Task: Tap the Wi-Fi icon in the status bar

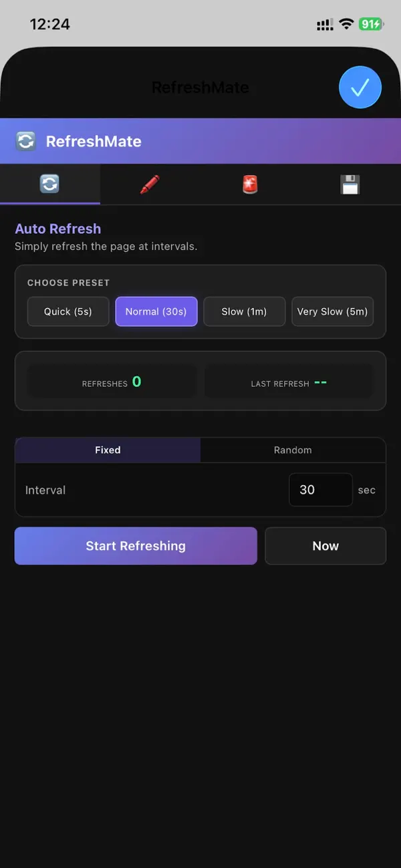Action: tap(346, 24)
